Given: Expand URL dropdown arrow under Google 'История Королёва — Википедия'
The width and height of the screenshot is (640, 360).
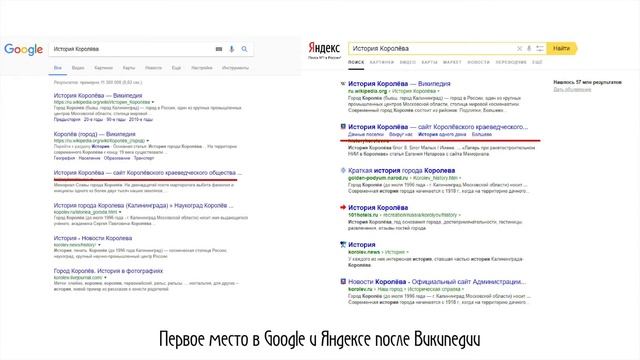Looking at the screenshot, I should (x=153, y=102).
